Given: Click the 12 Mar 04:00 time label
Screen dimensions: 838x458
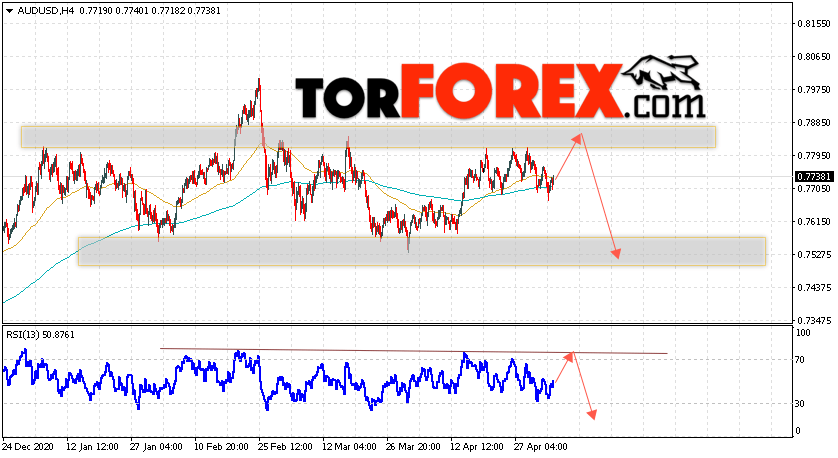Looking at the screenshot, I should pos(348,447).
